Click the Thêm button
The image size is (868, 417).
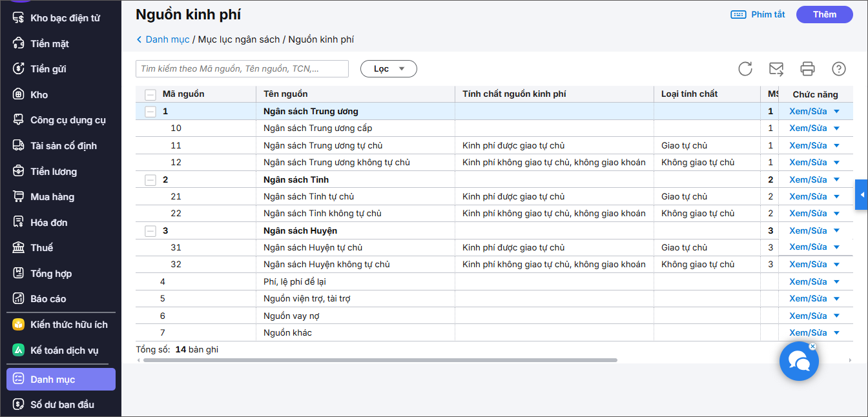824,15
